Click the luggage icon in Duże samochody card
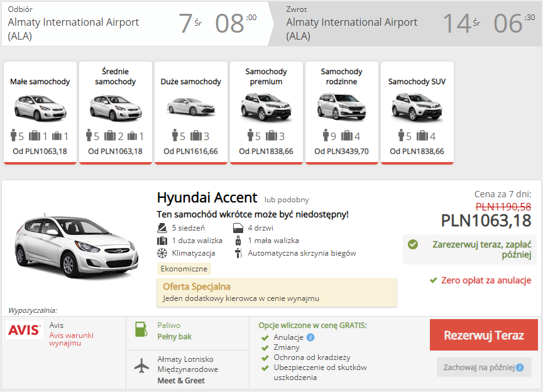The image size is (543, 392). pyautogui.click(x=195, y=136)
